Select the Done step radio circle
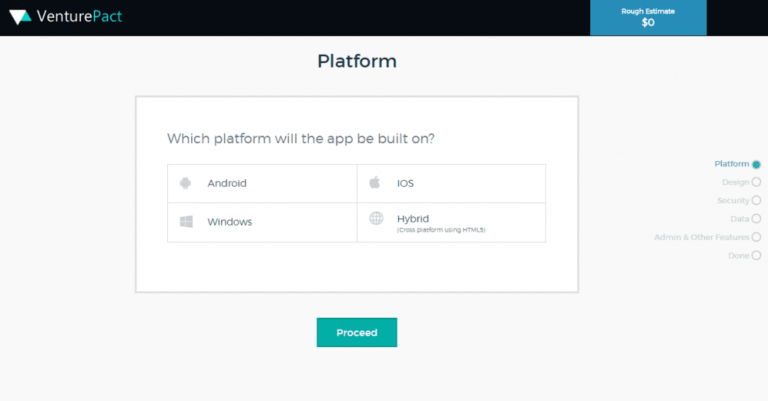This screenshot has height=401, width=768. [756, 255]
